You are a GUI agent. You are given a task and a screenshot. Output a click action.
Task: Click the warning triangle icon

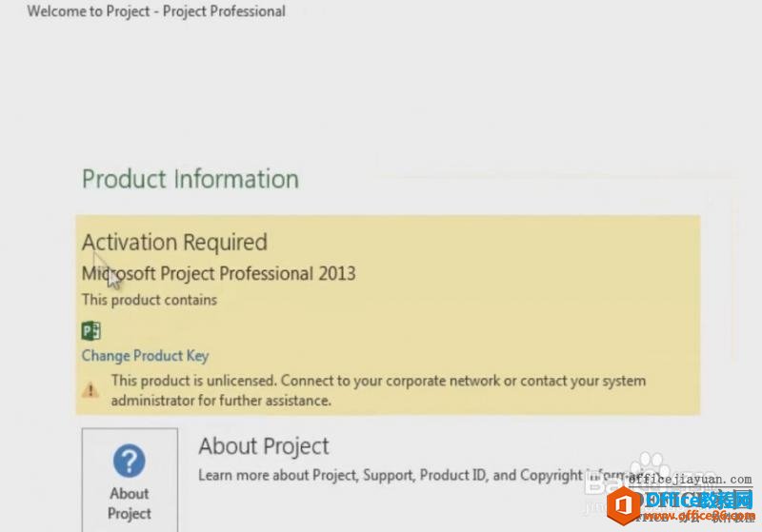point(90,390)
